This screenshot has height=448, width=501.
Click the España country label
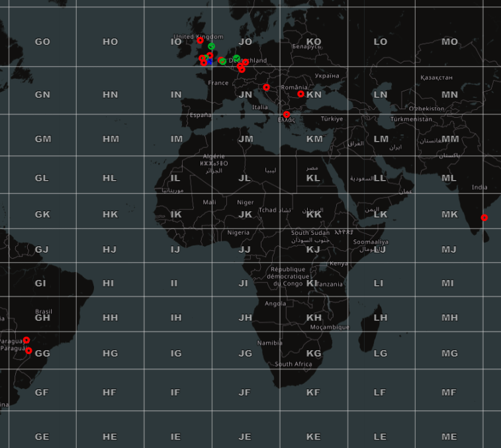click(x=201, y=115)
